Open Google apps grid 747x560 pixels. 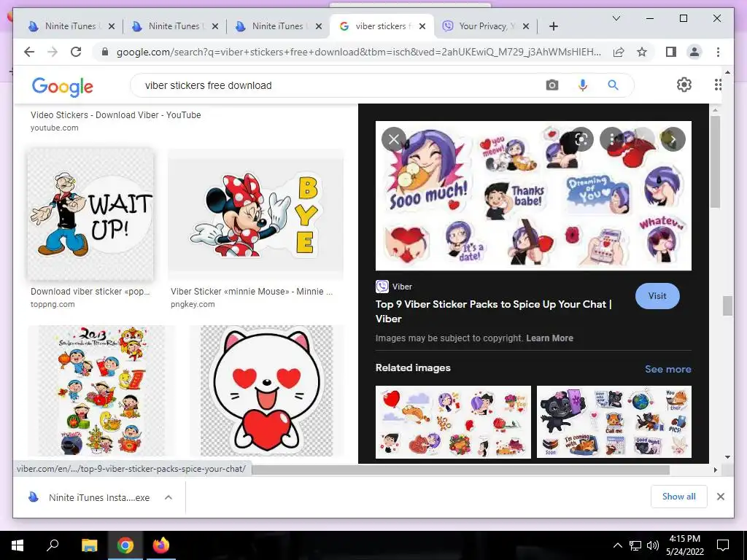(x=718, y=85)
